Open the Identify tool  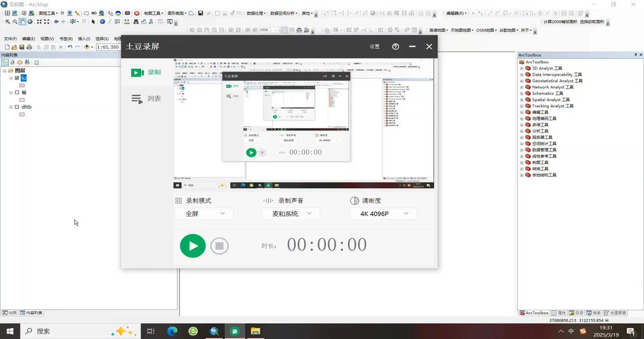(x=102, y=22)
